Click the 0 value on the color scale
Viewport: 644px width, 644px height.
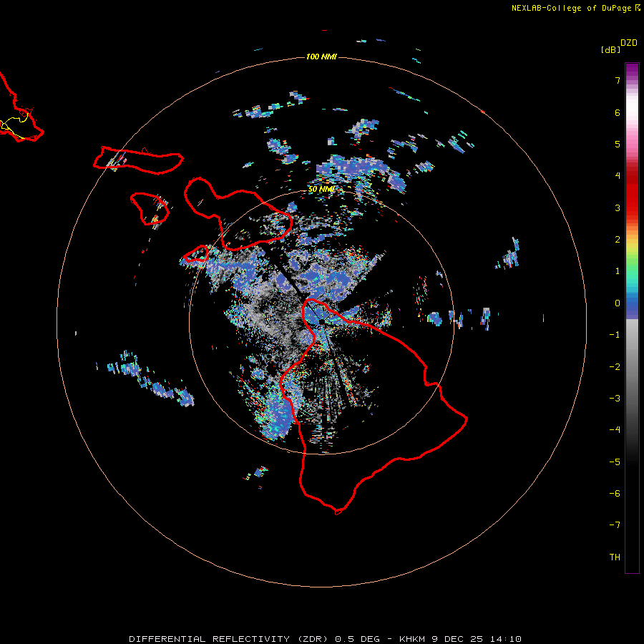point(618,303)
